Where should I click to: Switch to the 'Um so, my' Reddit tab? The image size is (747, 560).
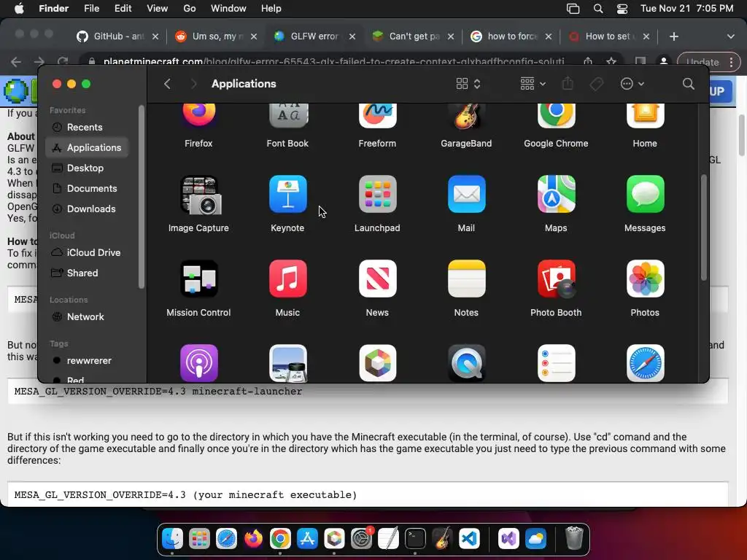click(215, 36)
